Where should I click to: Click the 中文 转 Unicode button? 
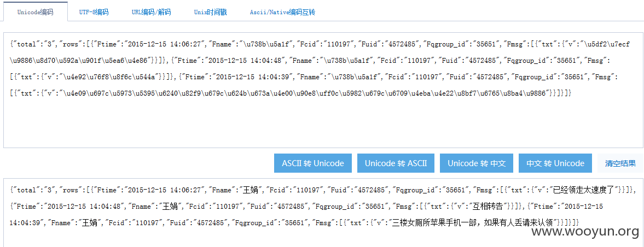tap(555, 163)
